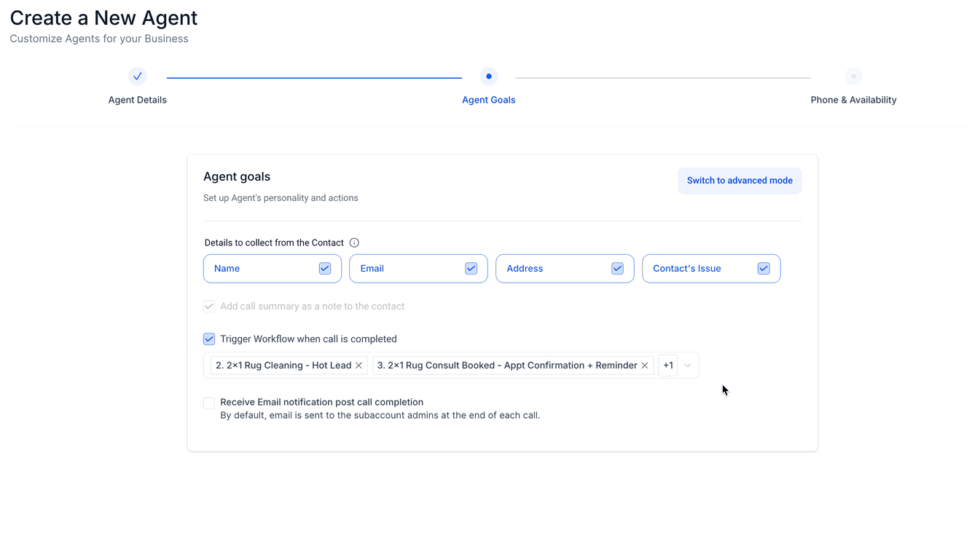This screenshot has height=560, width=972.
Task: Remove the Rug Consult Booked workflow tag
Action: tap(645, 366)
